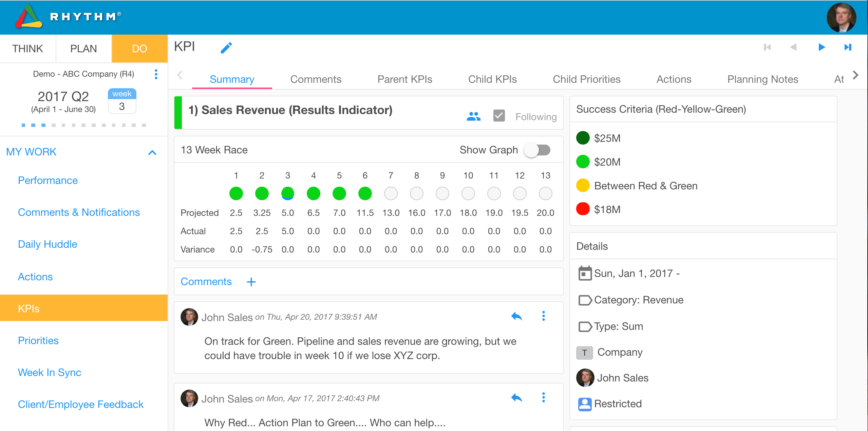Open the Planning Notes tab

(x=762, y=79)
